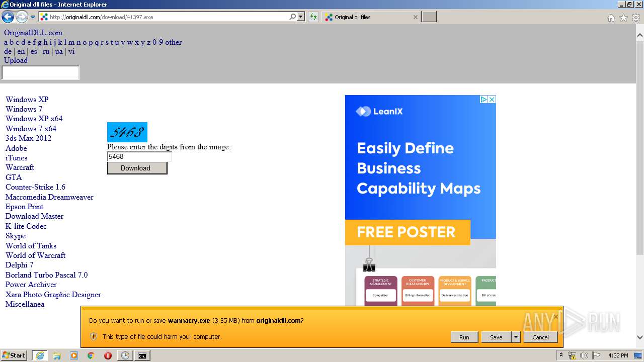This screenshot has height=362, width=644.
Task: Click the AdChoices icon on the ad
Action: 484,99
